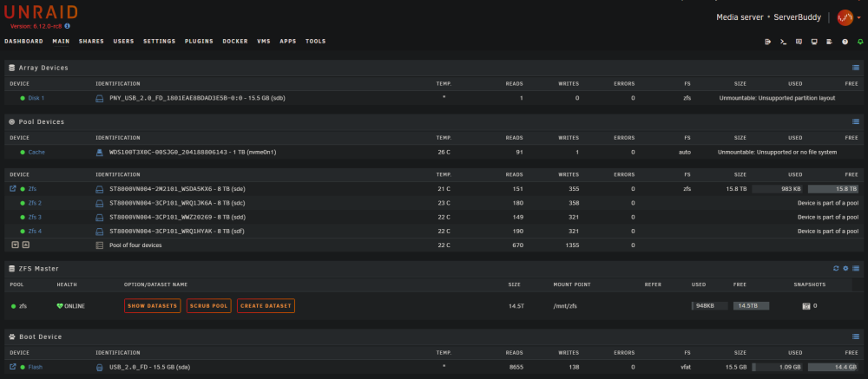Click the flash drive icon beside USB_2.0_FD
Image resolution: width=868 pixels, height=379 pixels.
click(100, 367)
